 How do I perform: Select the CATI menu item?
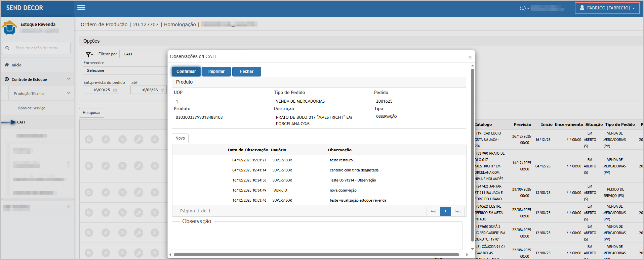tap(21, 122)
